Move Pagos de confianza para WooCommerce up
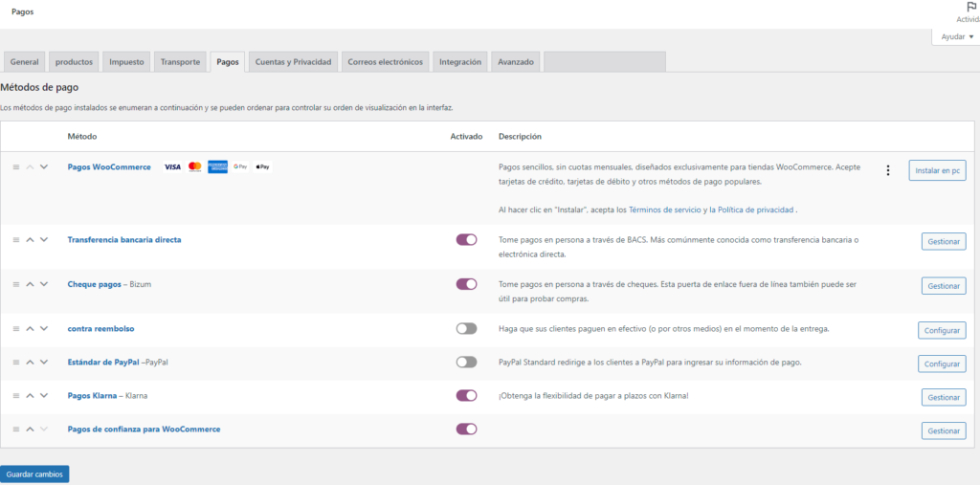Viewport: 980px width, 485px height. pyautogui.click(x=30, y=429)
